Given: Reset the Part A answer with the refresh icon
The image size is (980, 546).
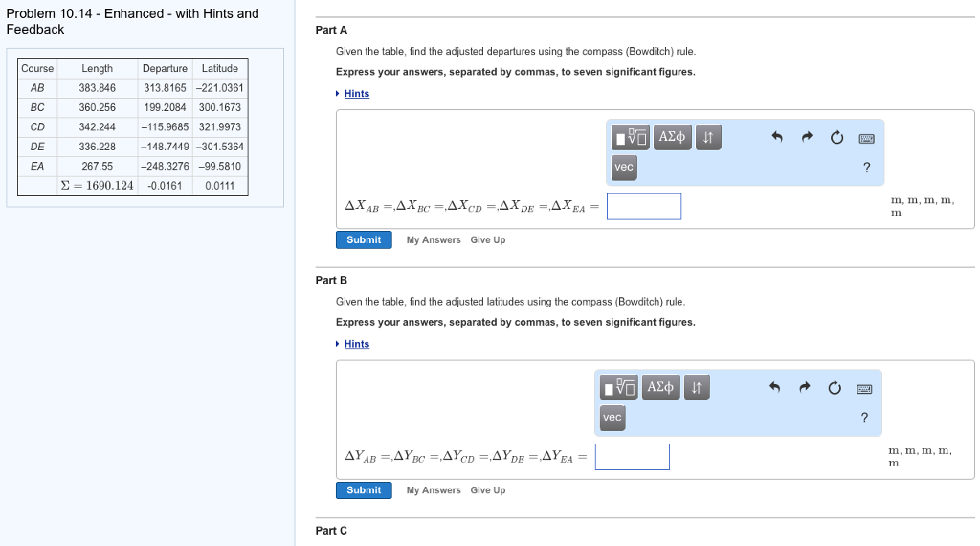Looking at the screenshot, I should pos(836,137).
